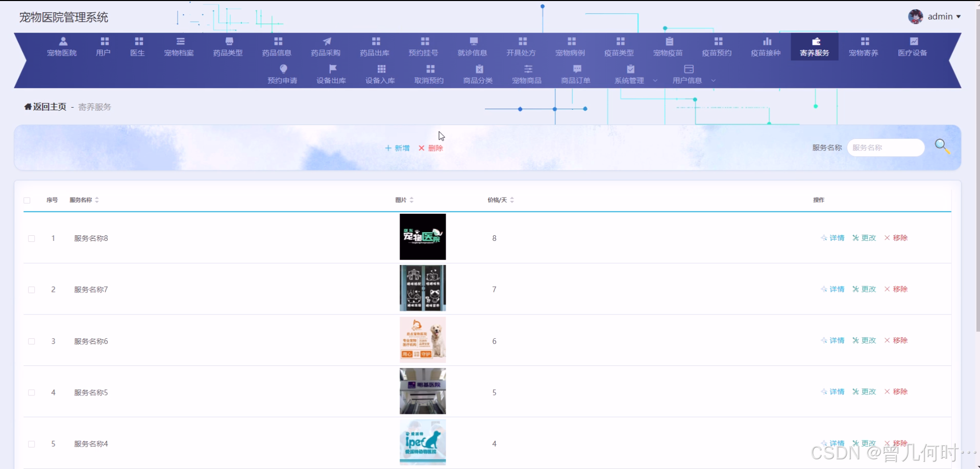Open the 服务名称5 image thumbnail
980x469 pixels.
423,391
